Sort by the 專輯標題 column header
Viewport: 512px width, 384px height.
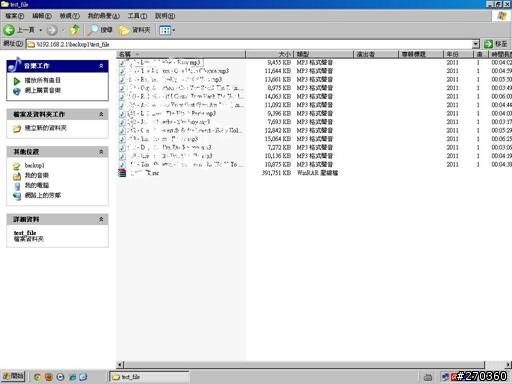pos(421,54)
